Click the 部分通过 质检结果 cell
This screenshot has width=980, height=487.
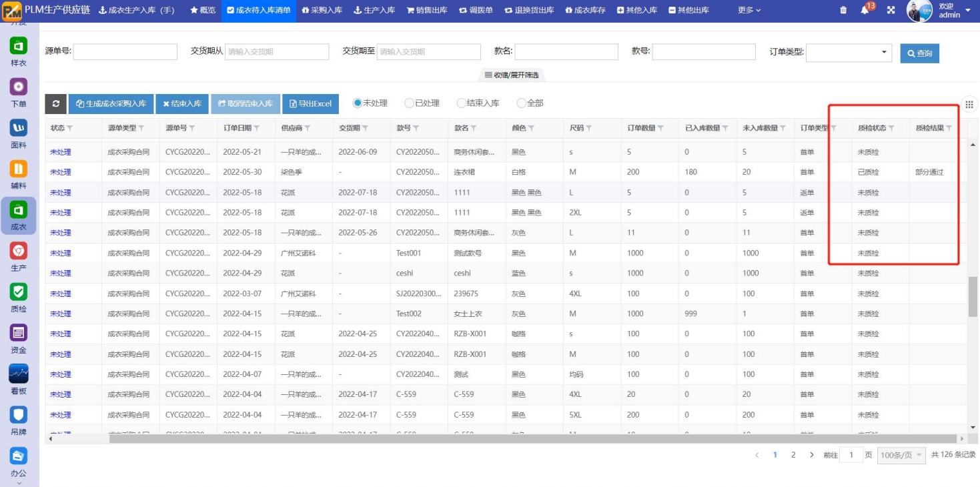[x=929, y=172]
